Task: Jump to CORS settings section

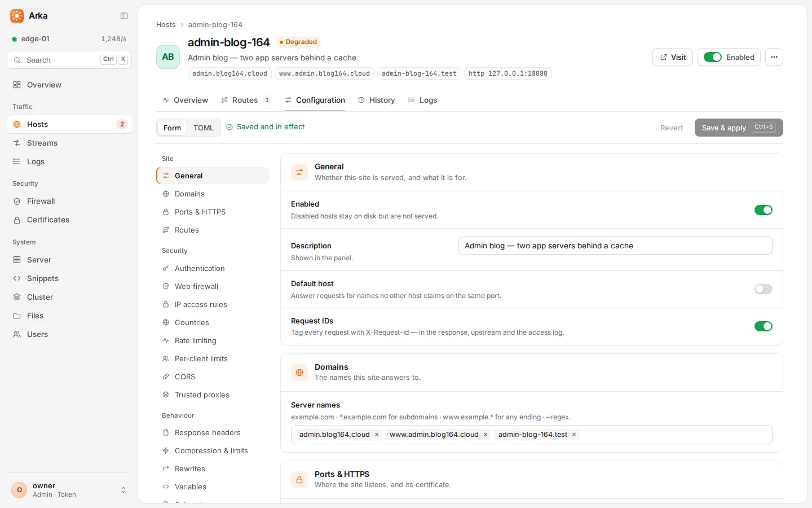Action: [213, 376]
